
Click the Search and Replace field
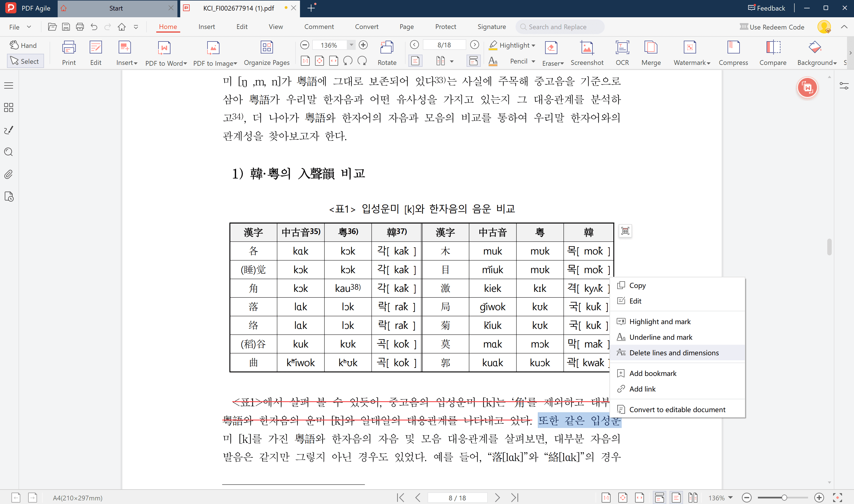click(560, 27)
